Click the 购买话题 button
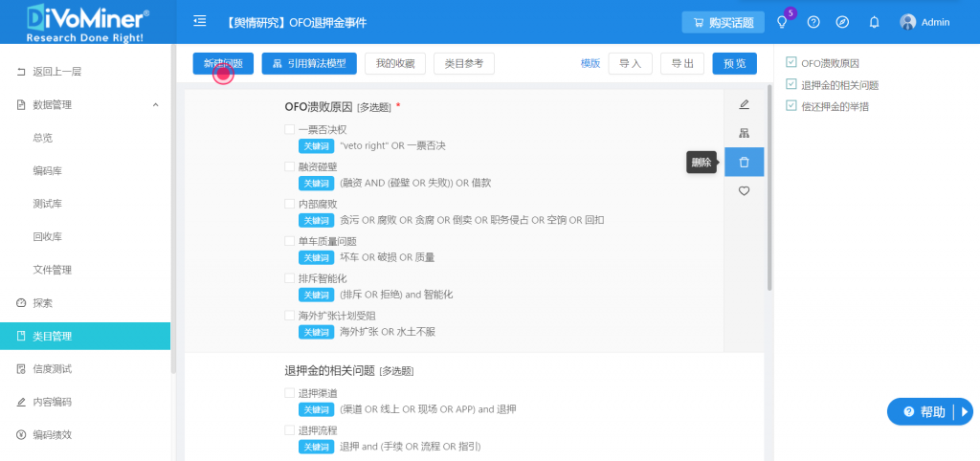The width and height of the screenshot is (980, 461). pyautogui.click(x=724, y=23)
